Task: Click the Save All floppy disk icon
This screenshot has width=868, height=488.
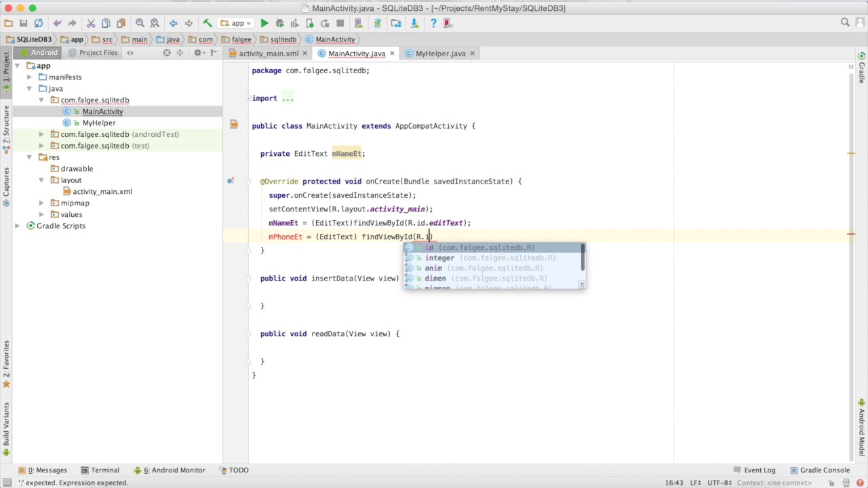Action: point(23,23)
